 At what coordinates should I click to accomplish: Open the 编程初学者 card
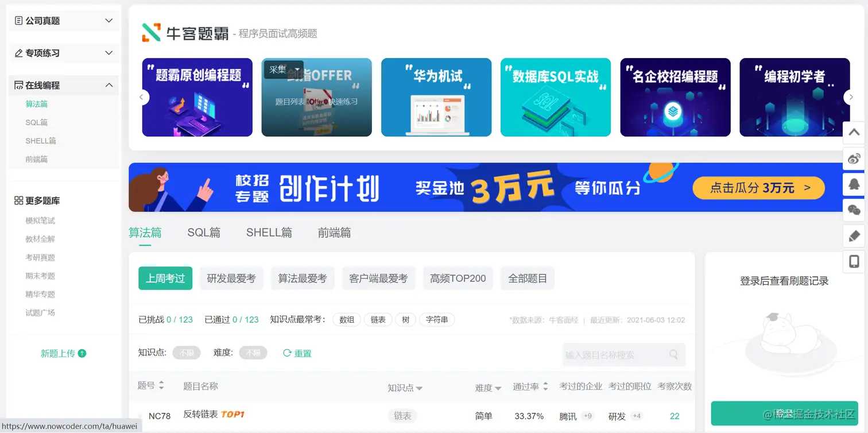point(795,97)
